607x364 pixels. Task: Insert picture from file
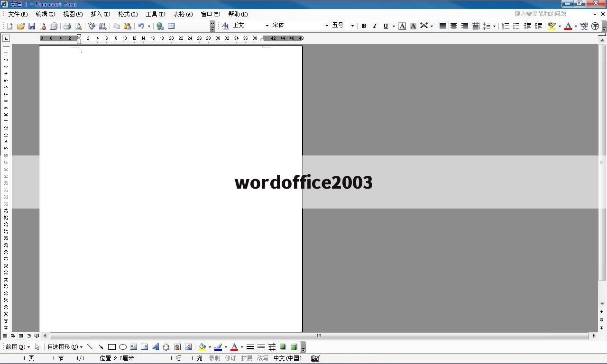pos(188,347)
